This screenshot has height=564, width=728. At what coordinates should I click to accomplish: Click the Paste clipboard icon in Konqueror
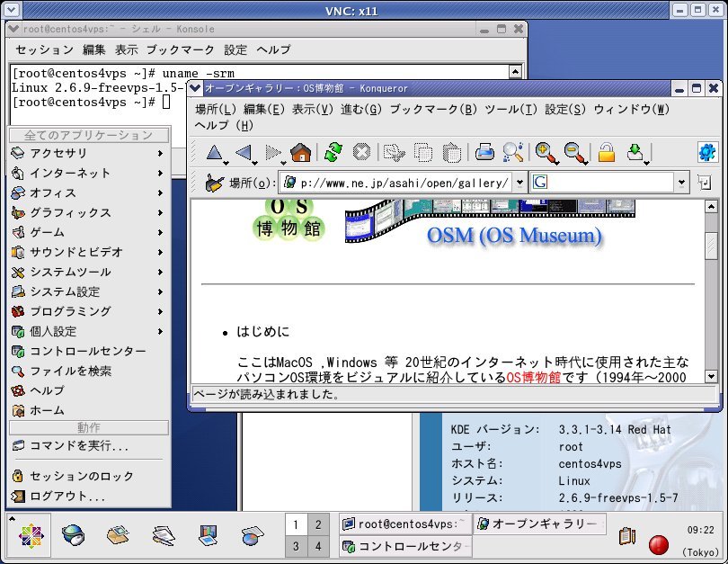pos(451,152)
